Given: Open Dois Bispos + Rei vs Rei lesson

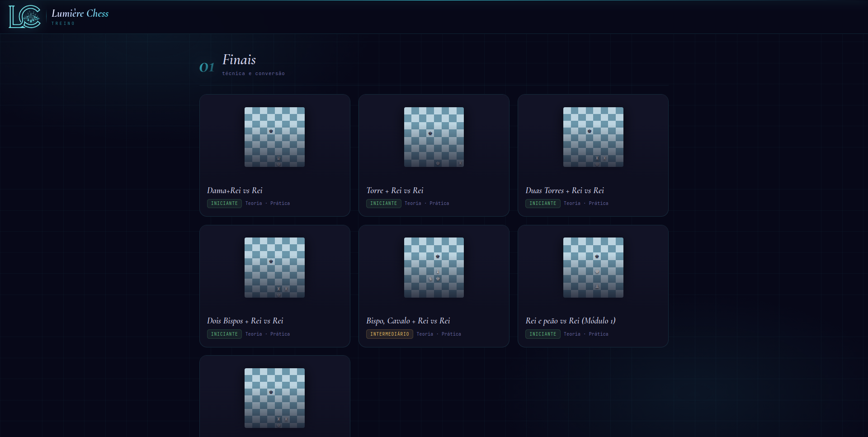Looking at the screenshot, I should pyautogui.click(x=245, y=321).
